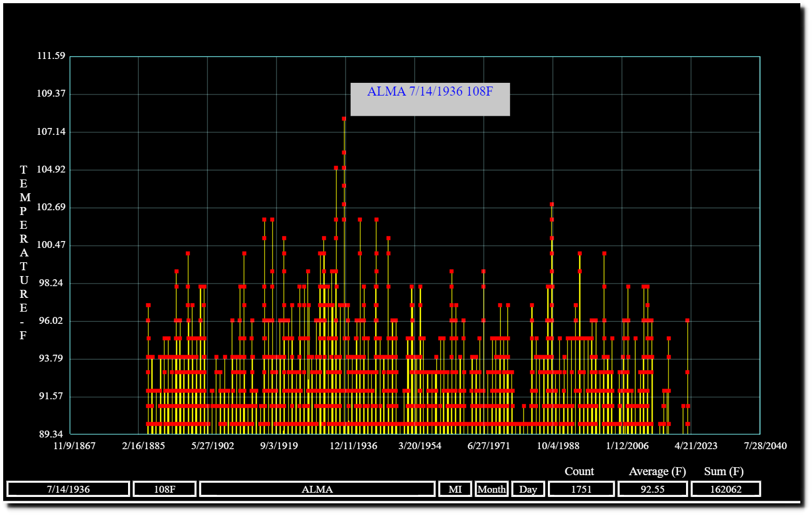Click y-axis label 111.59
The width and height of the screenshot is (812, 515).
point(51,56)
